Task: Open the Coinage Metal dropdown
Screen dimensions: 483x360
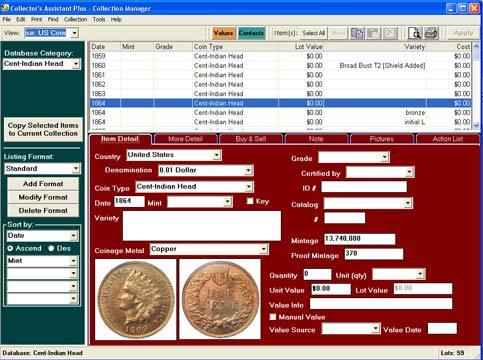Action: pyautogui.click(x=263, y=249)
